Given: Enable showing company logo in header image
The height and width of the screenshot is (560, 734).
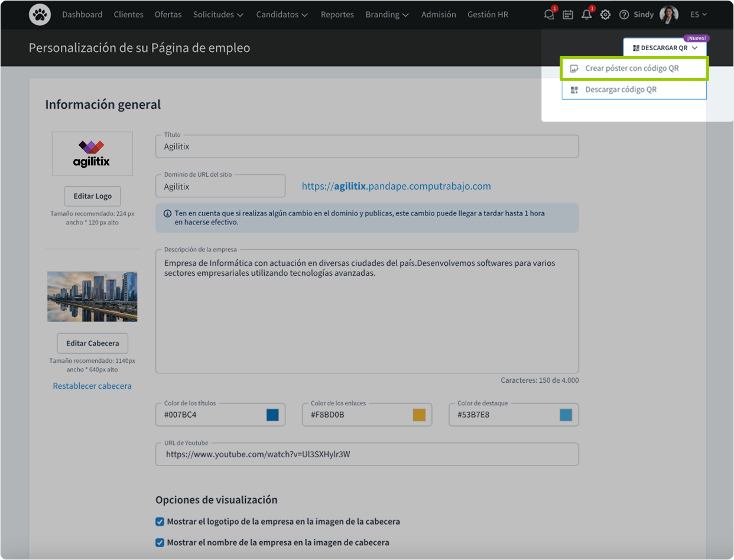Looking at the screenshot, I should pyautogui.click(x=160, y=522).
